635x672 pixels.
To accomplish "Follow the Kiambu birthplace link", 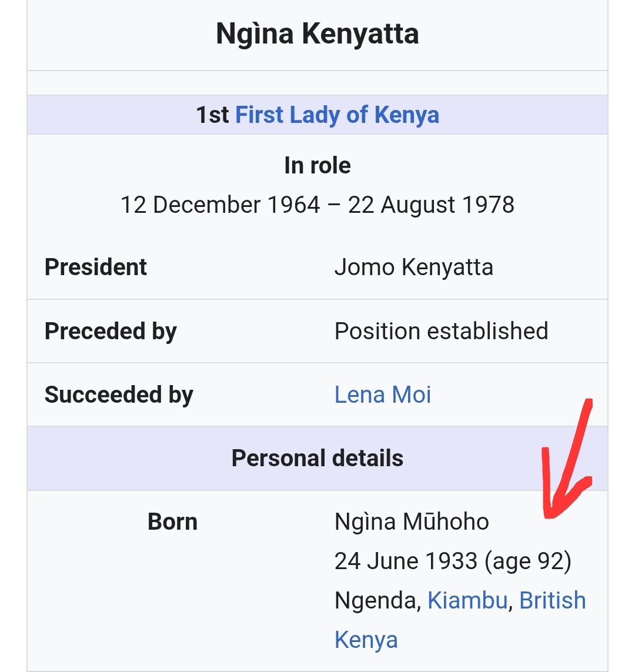I will 467,600.
